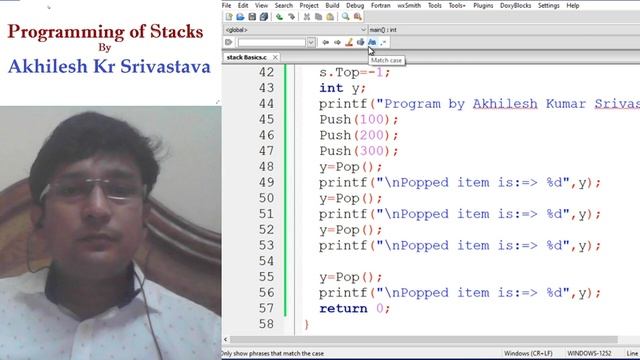Screen dimensions: 640x360
Task: Click line number 54 in the margin
Action: pyautogui.click(x=266, y=261)
